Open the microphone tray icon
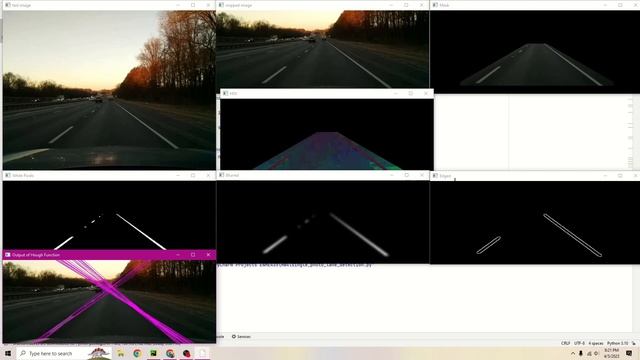 [580, 353]
